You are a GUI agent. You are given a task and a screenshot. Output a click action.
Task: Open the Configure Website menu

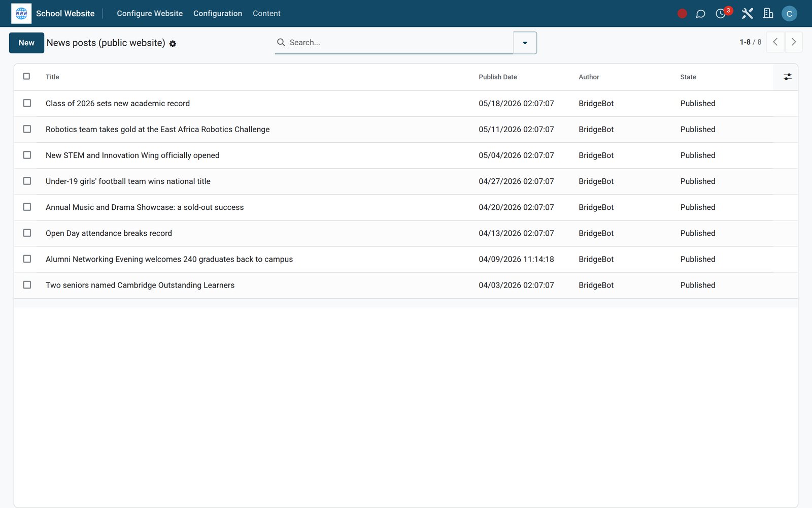point(150,14)
